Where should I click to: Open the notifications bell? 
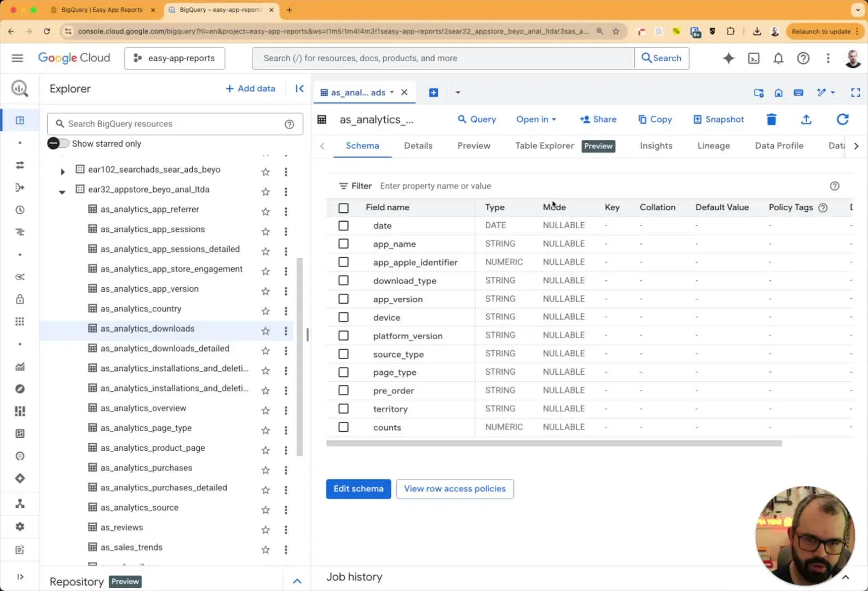coord(778,58)
